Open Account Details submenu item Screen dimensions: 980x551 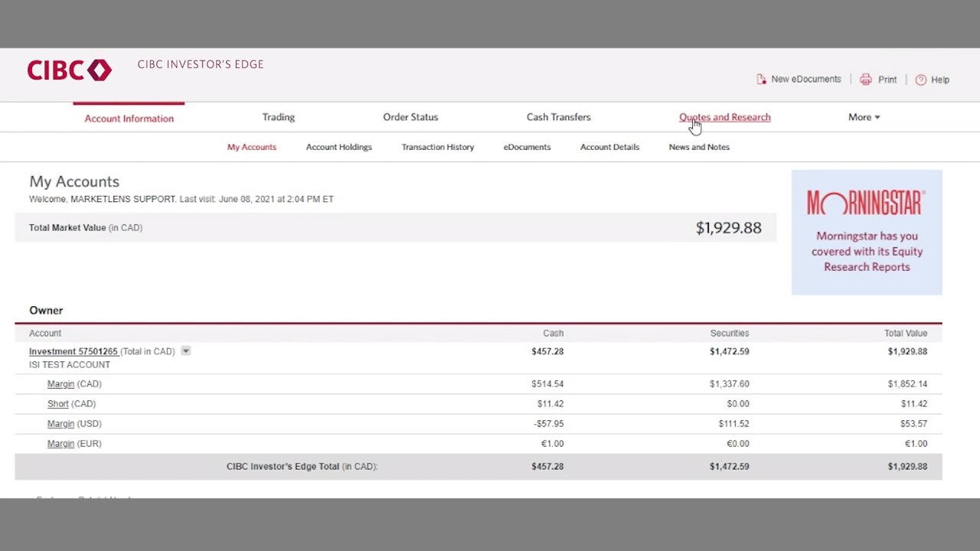609,147
